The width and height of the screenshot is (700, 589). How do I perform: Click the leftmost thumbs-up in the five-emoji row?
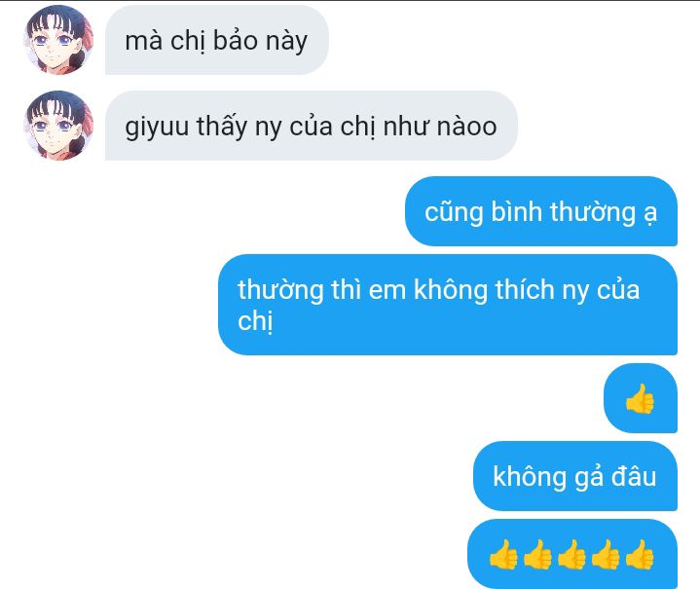[503, 555]
